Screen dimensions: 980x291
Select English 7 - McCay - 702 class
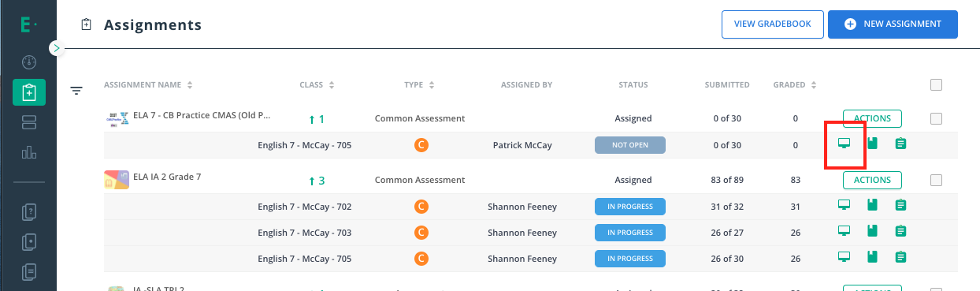pyautogui.click(x=305, y=207)
